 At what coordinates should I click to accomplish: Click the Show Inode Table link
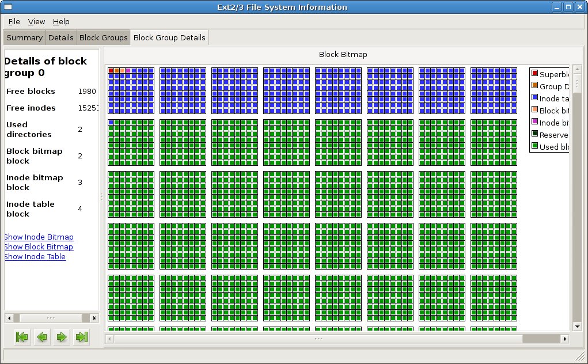pyautogui.click(x=35, y=256)
